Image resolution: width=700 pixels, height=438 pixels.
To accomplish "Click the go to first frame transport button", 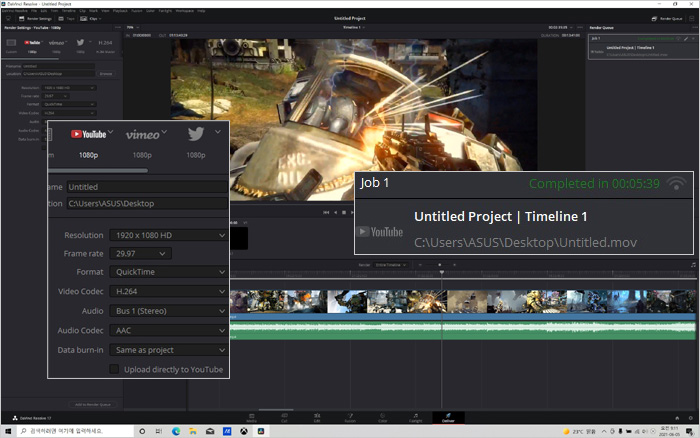I will [x=326, y=213].
